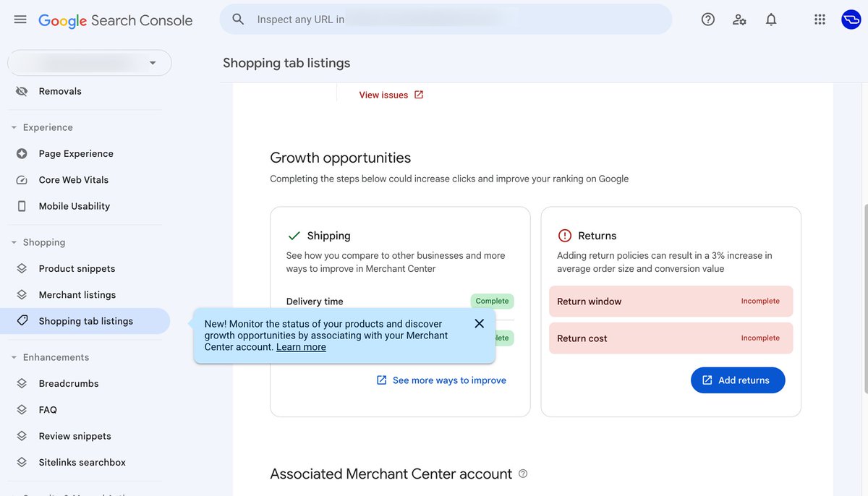Click the Breadcrumbs layers icon
The width and height of the screenshot is (868, 496).
coord(22,383)
